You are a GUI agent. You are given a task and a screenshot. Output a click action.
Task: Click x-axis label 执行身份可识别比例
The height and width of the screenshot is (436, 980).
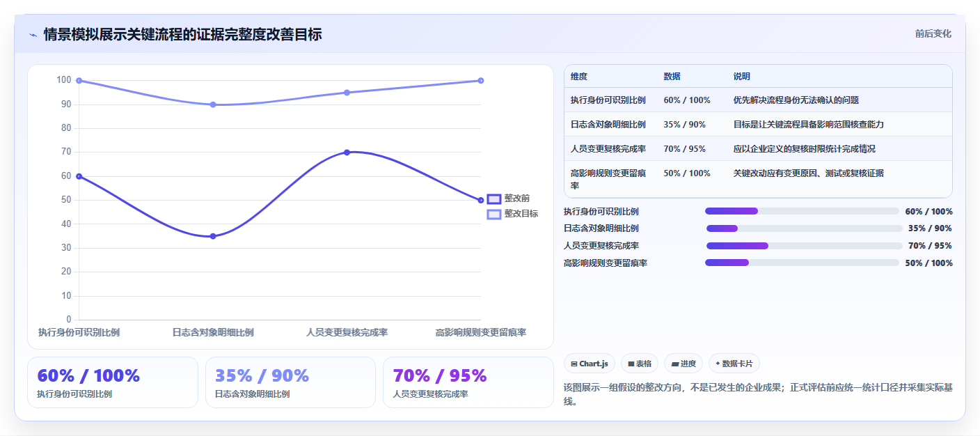coord(79,333)
